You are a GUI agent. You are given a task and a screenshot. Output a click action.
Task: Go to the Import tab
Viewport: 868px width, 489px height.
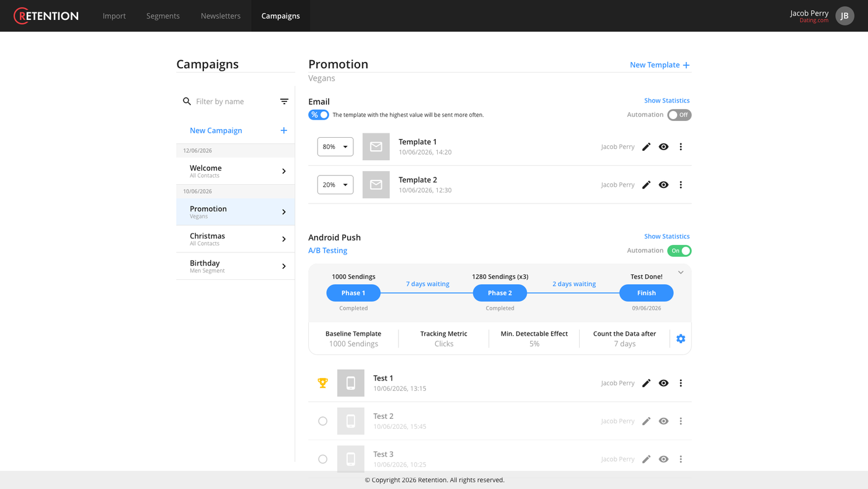(114, 16)
